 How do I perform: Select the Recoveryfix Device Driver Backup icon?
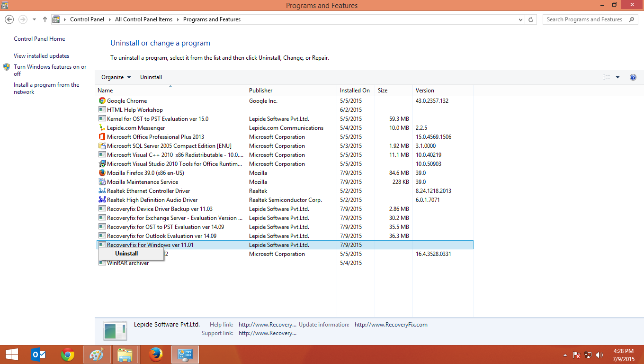coord(102,209)
